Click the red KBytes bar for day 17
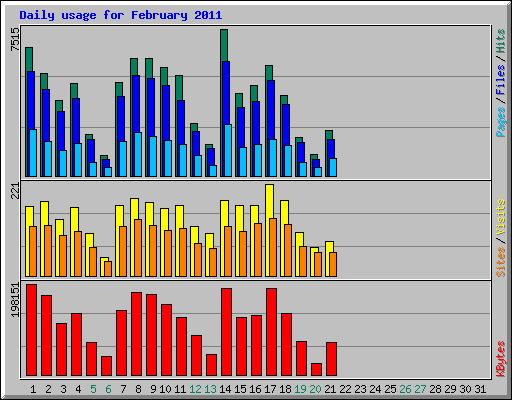The width and height of the screenshot is (512, 400). (271, 332)
